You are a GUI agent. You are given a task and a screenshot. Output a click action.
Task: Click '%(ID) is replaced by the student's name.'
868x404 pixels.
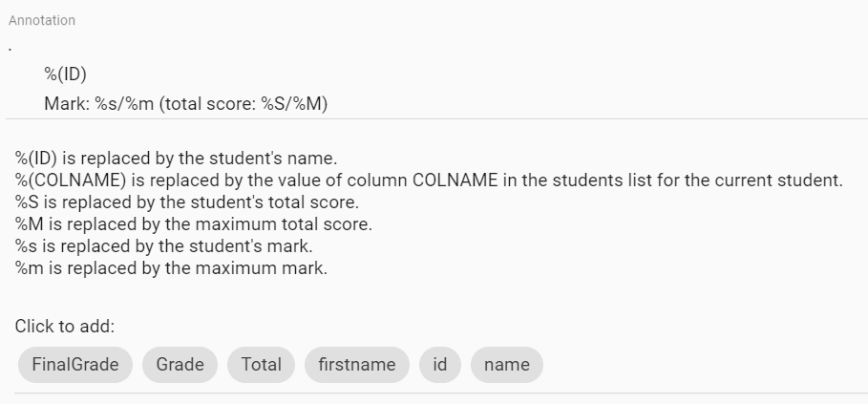pyautogui.click(x=176, y=159)
